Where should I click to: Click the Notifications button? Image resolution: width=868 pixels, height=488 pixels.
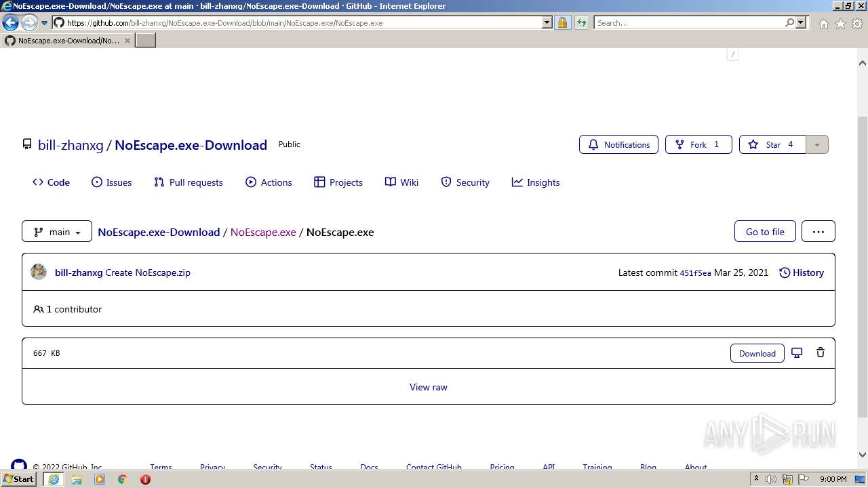618,144
